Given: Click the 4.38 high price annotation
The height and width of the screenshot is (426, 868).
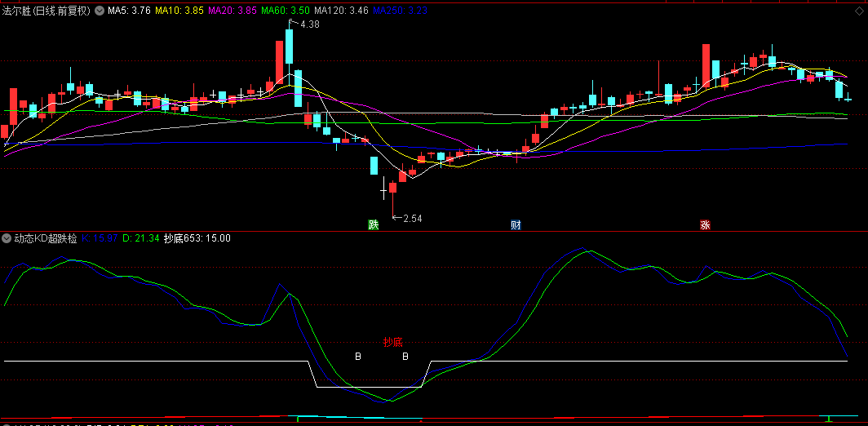Looking at the screenshot, I should (309, 24).
